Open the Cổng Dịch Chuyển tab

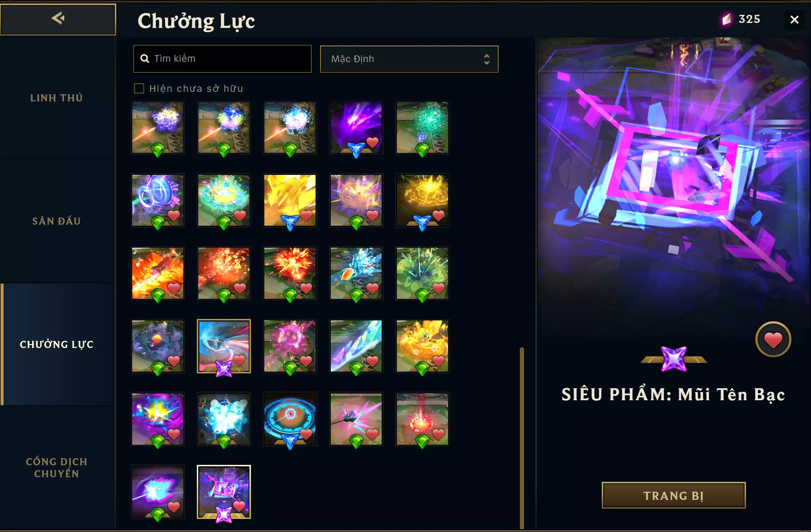point(57,467)
